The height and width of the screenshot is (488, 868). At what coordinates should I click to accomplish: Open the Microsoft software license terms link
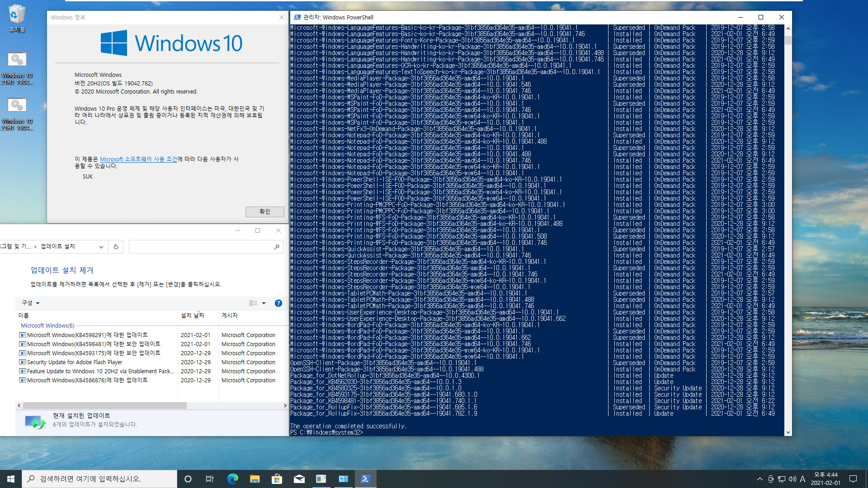[x=138, y=160]
